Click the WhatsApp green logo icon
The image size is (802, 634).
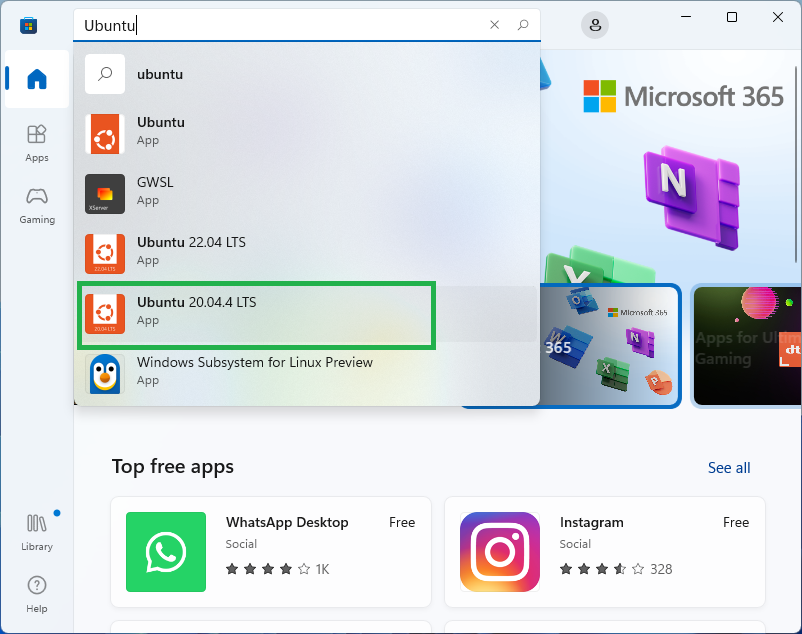click(166, 552)
